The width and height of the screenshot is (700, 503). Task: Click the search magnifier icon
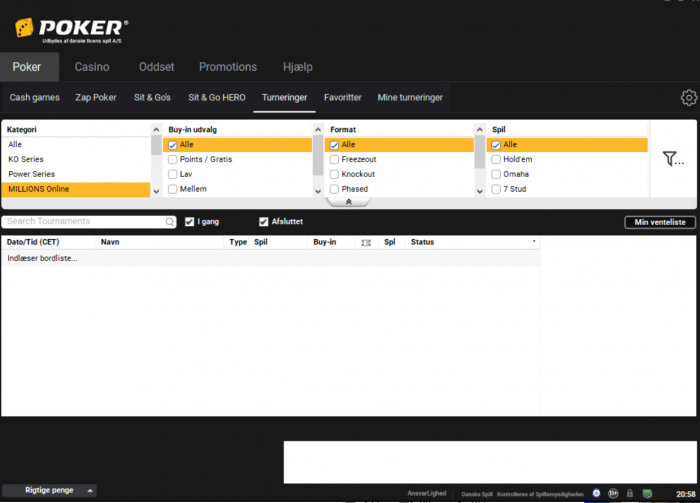click(x=170, y=222)
